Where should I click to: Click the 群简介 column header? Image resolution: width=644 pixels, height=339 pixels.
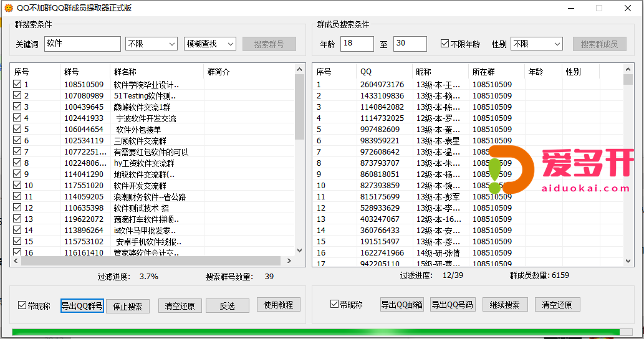click(249, 72)
